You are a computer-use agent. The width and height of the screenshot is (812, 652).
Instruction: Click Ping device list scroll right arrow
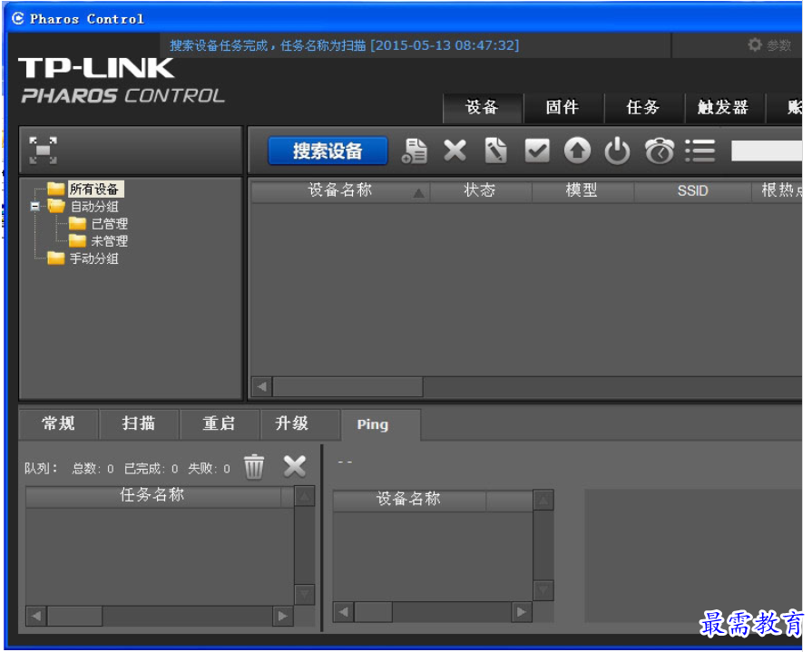[522, 613]
